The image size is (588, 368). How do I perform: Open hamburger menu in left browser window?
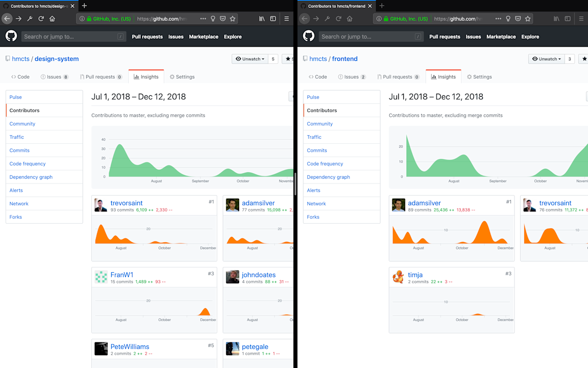(x=287, y=19)
